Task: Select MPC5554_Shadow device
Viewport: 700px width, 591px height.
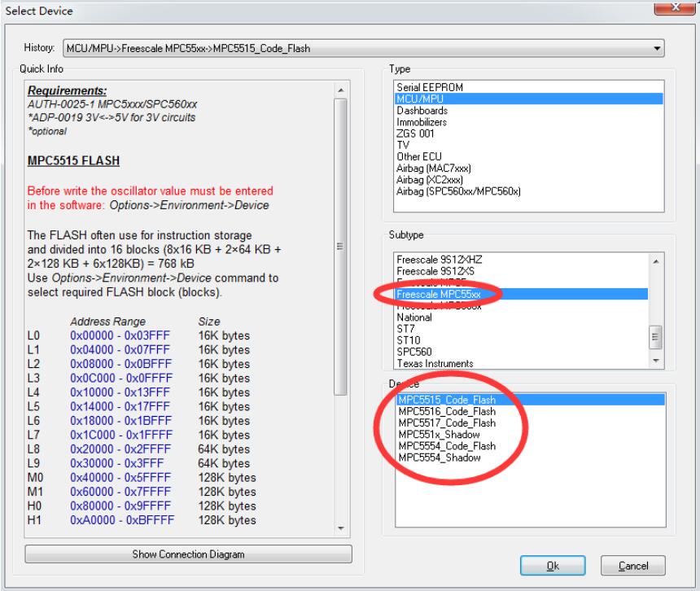Action: (531, 457)
